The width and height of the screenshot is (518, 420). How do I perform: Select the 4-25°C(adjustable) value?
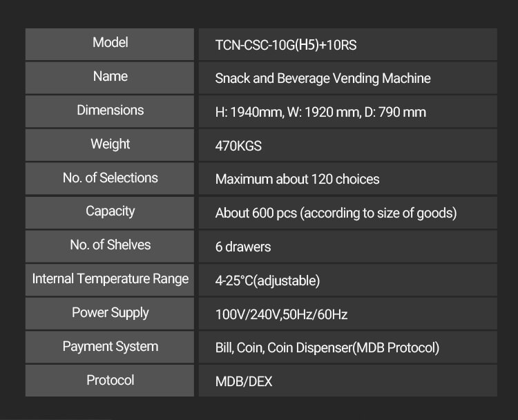pos(267,281)
